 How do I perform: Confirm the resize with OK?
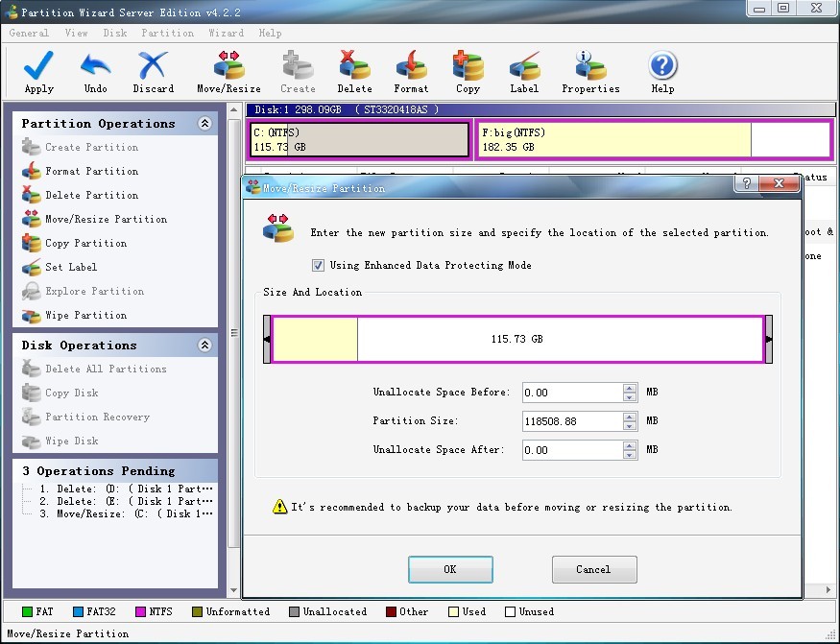450,569
